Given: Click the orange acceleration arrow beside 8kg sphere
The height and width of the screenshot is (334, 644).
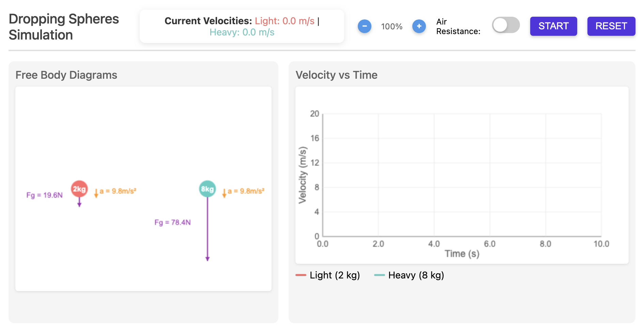Looking at the screenshot, I should [x=224, y=193].
